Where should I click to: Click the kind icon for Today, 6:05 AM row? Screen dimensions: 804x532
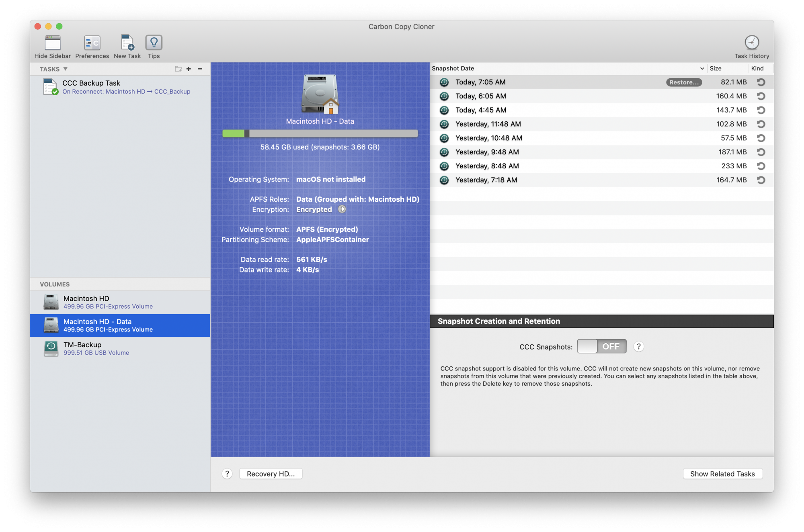[x=761, y=96]
